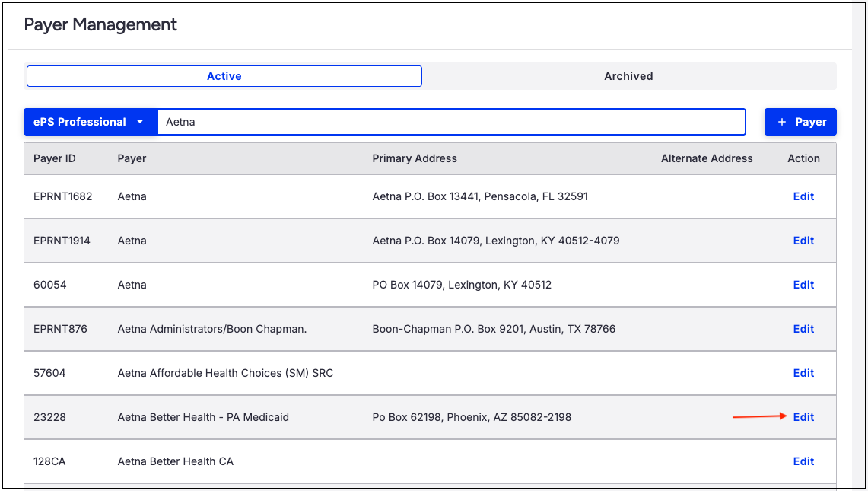Click the Primary Address column header
This screenshot has height=491, width=868.
[415, 158]
